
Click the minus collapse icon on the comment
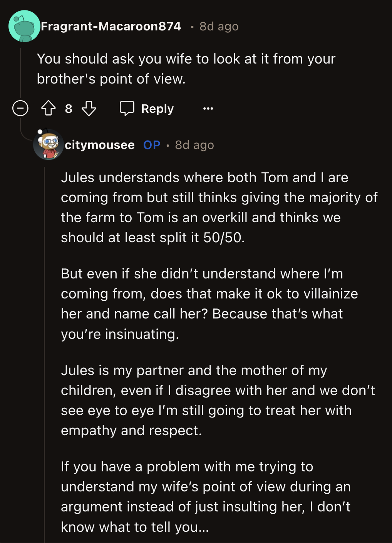click(20, 108)
